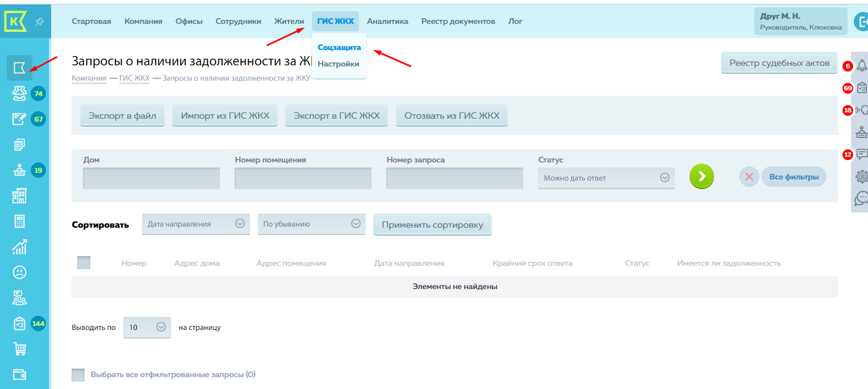
Task: Clear filters with the red X button
Action: [x=749, y=177]
